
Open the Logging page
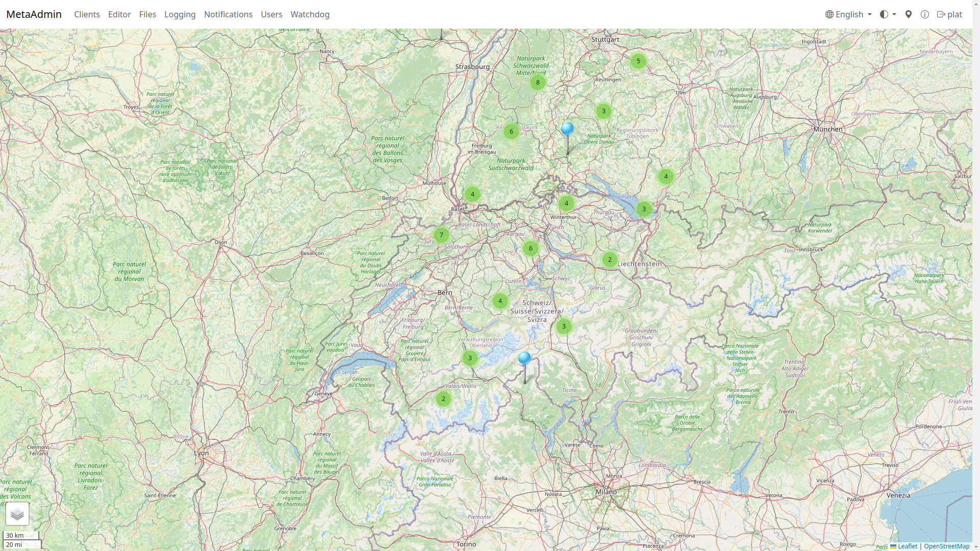click(180, 14)
